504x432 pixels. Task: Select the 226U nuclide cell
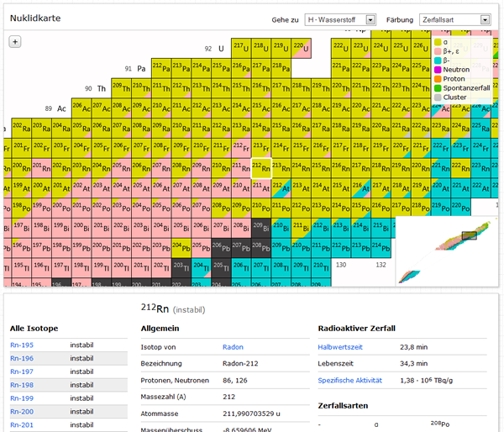421,48
